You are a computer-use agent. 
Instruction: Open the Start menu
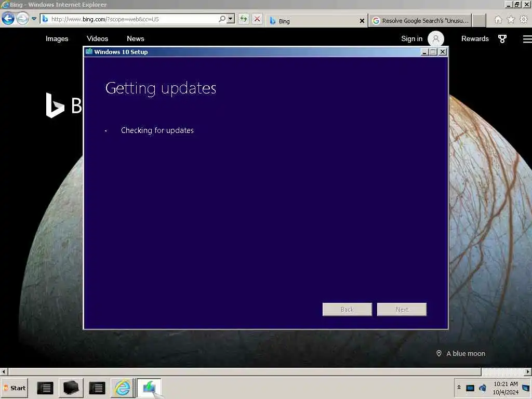15,388
